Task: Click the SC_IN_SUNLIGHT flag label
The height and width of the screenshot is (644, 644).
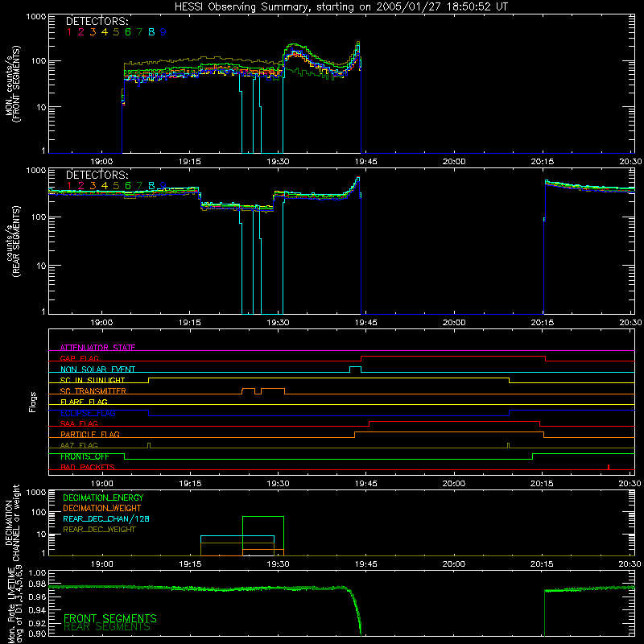Action: pos(93,380)
